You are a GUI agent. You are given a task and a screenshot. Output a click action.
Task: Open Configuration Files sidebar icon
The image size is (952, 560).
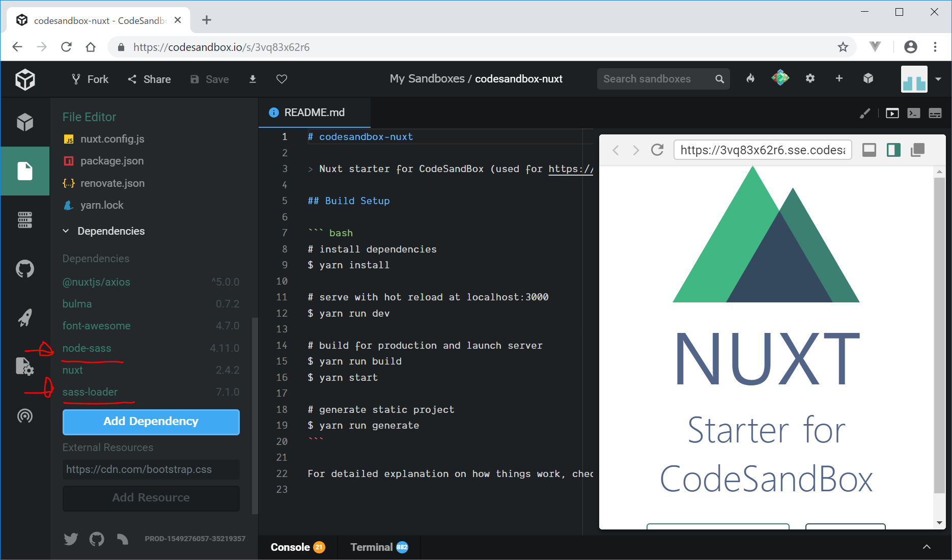click(24, 367)
